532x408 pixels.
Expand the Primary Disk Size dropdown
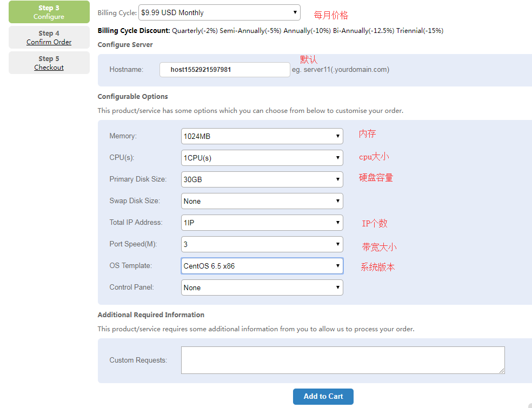[262, 179]
